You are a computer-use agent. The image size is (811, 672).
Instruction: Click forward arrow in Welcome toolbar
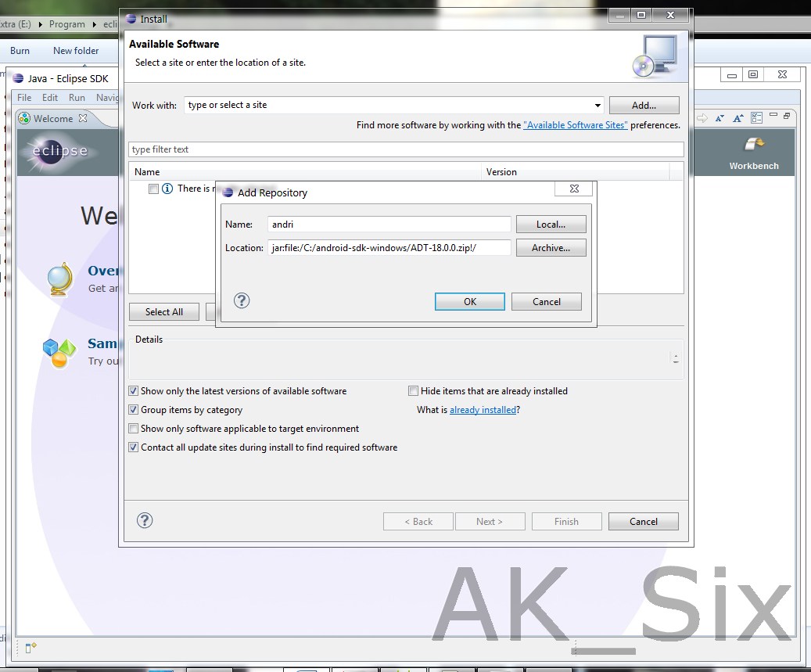pyautogui.click(x=702, y=118)
